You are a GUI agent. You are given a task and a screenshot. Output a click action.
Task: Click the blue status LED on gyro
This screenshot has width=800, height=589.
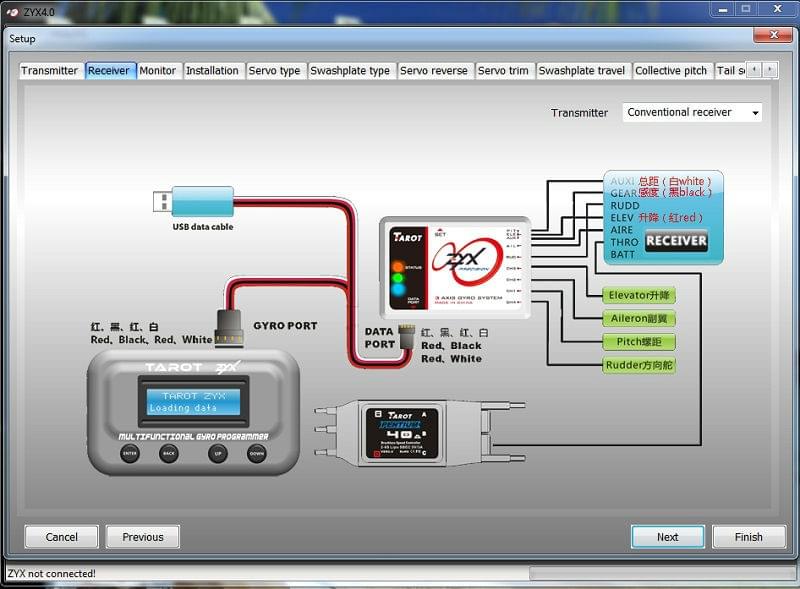tap(397, 290)
